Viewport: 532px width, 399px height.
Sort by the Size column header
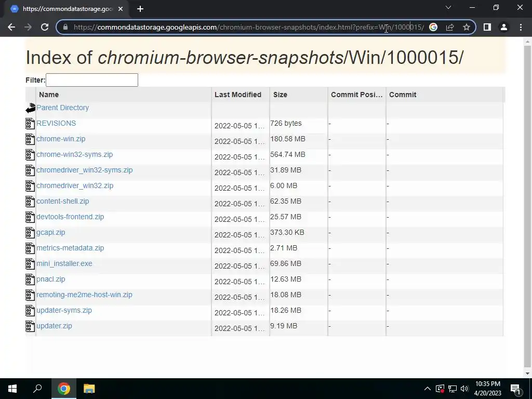pos(299,95)
